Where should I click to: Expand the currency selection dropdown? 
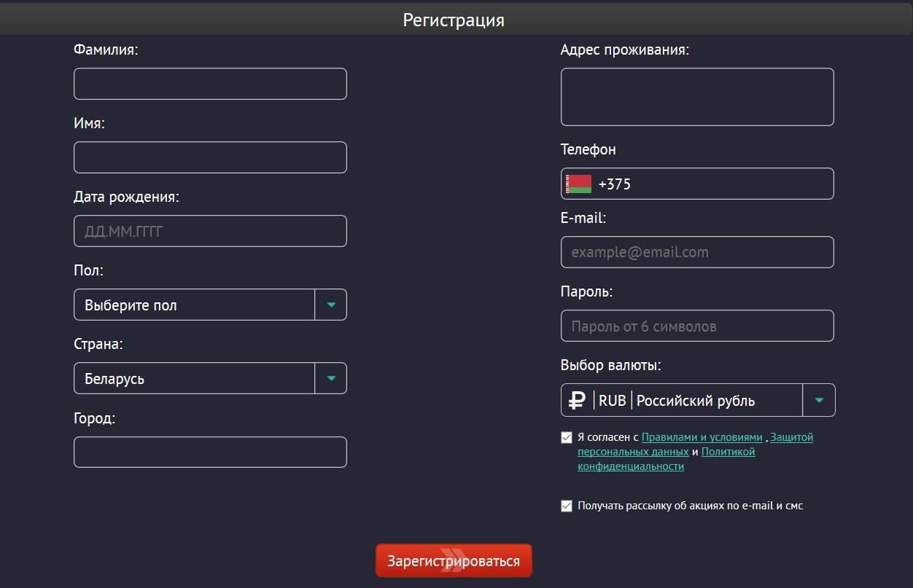[x=818, y=400]
